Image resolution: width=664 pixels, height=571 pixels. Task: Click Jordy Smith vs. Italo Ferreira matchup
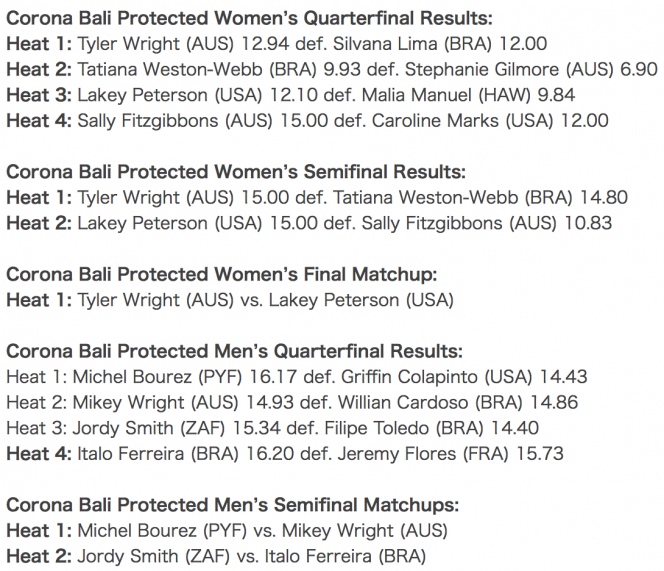[x=216, y=557]
